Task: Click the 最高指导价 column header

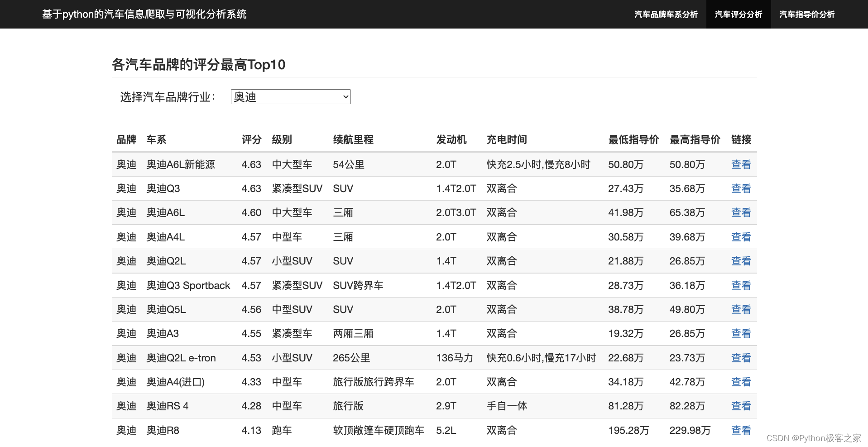Action: tap(695, 139)
